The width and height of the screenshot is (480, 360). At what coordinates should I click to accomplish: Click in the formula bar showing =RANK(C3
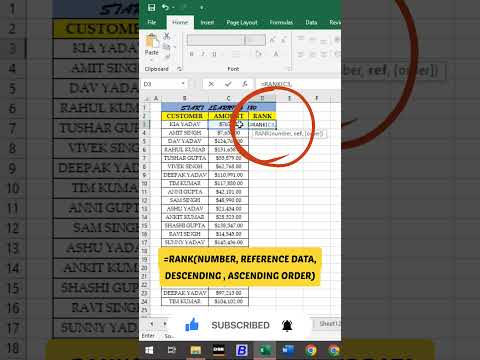(298, 84)
